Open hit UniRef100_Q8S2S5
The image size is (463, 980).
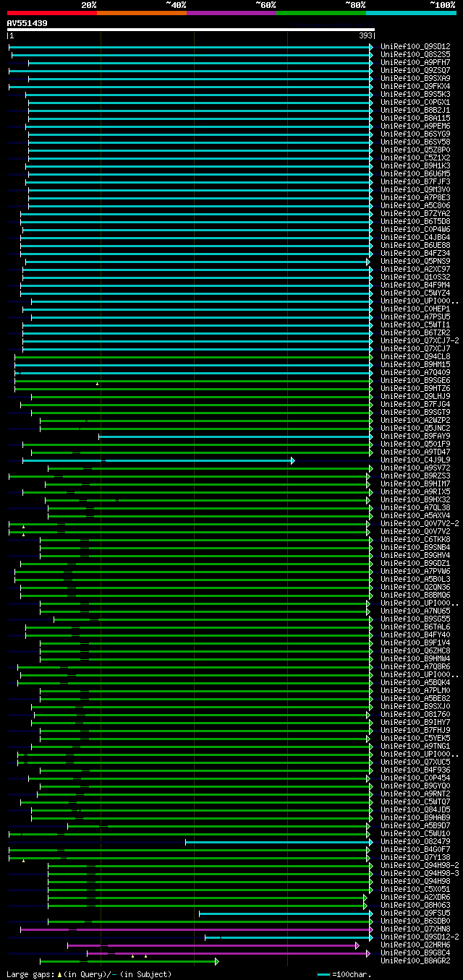(415, 55)
